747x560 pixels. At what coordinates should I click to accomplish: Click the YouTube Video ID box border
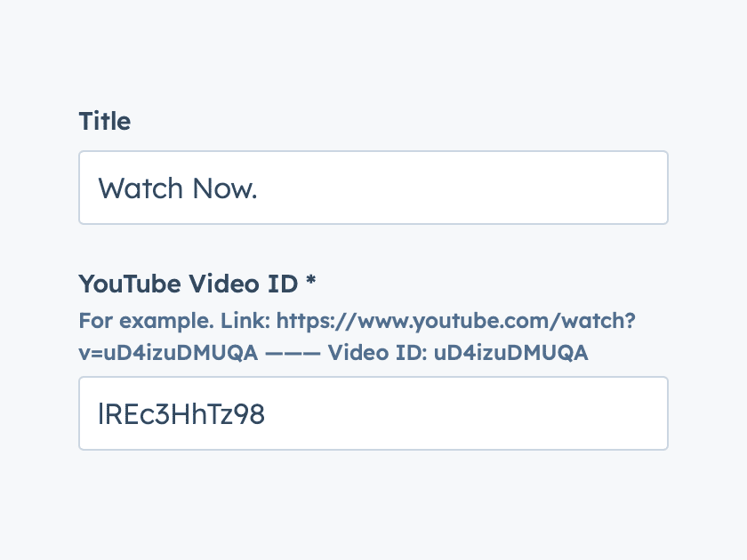pyautogui.click(x=373, y=377)
